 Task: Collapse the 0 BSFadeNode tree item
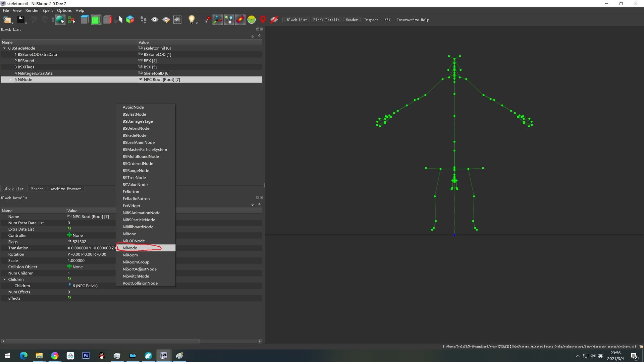tap(4, 48)
